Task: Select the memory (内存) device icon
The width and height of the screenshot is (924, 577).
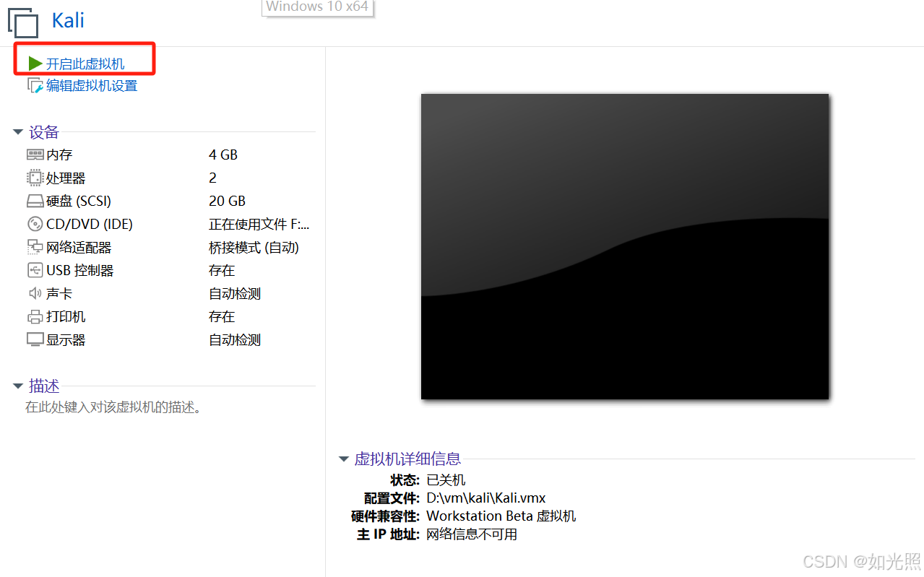Action: (35, 155)
